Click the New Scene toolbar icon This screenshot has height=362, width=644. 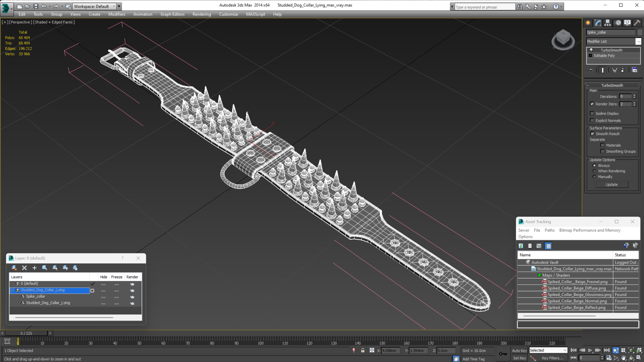point(19,6)
